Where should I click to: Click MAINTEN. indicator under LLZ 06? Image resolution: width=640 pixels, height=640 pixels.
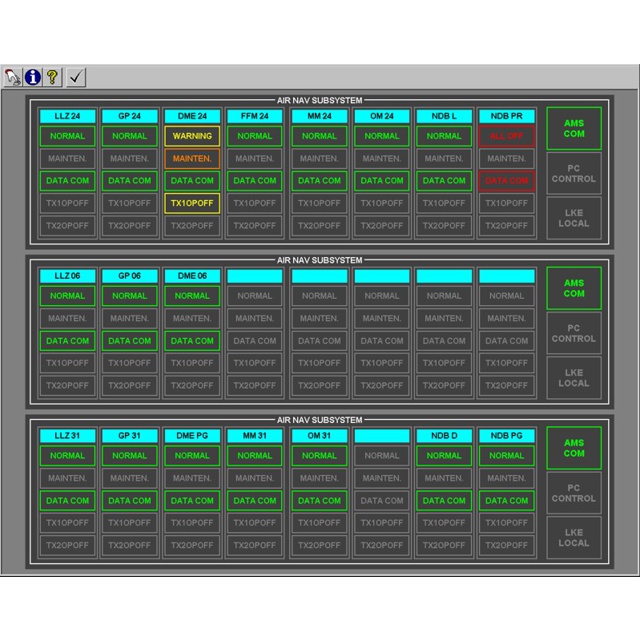click(67, 318)
